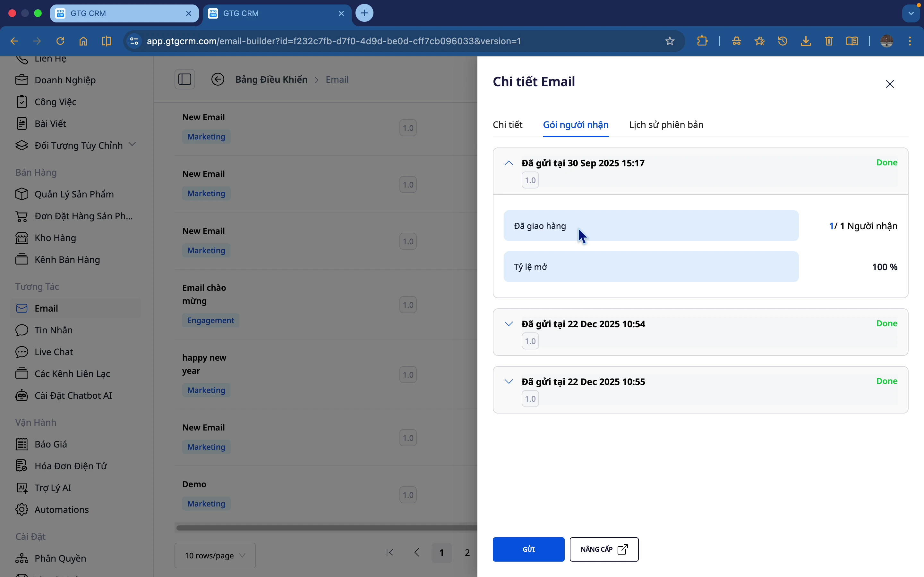Open Cài Đặt Chatbot AI icon

click(22, 395)
